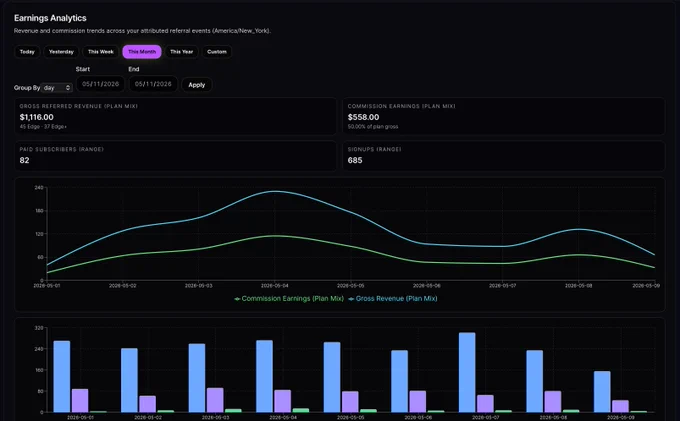Click the tallest blue bar on 2026-05-07
This screenshot has height=421, width=680.
coord(467,372)
